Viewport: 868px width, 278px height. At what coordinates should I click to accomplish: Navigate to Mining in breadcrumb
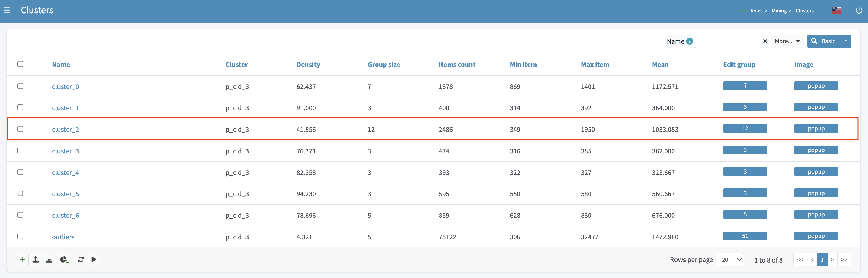point(779,11)
